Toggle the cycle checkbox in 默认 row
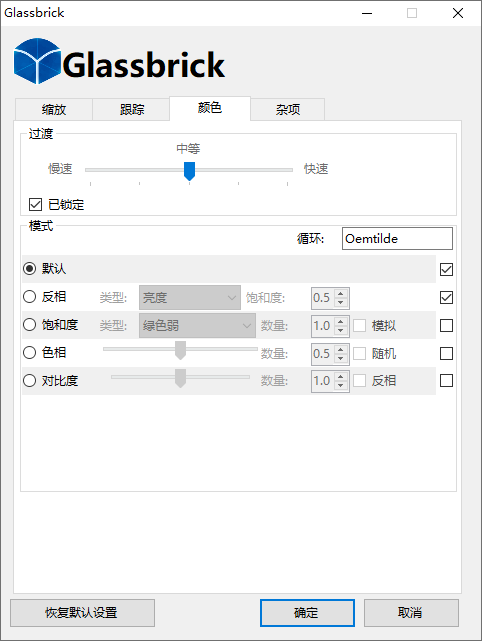The image size is (482, 641). pos(446,269)
